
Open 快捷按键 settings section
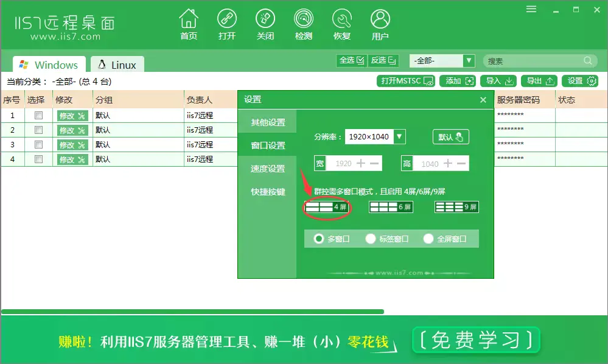268,192
